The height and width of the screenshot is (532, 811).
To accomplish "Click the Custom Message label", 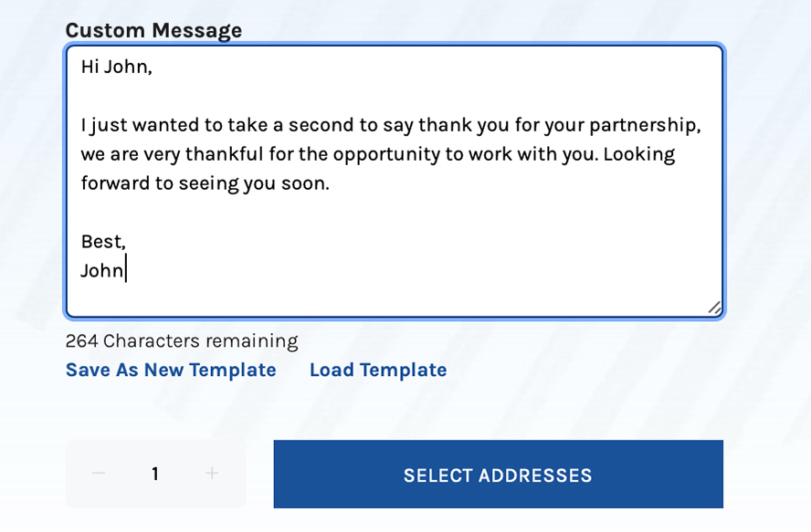I will pos(153,30).
